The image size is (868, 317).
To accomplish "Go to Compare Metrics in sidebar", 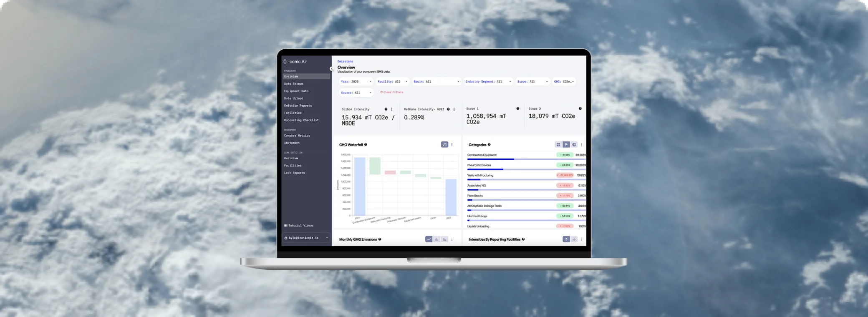I will pos(297,136).
